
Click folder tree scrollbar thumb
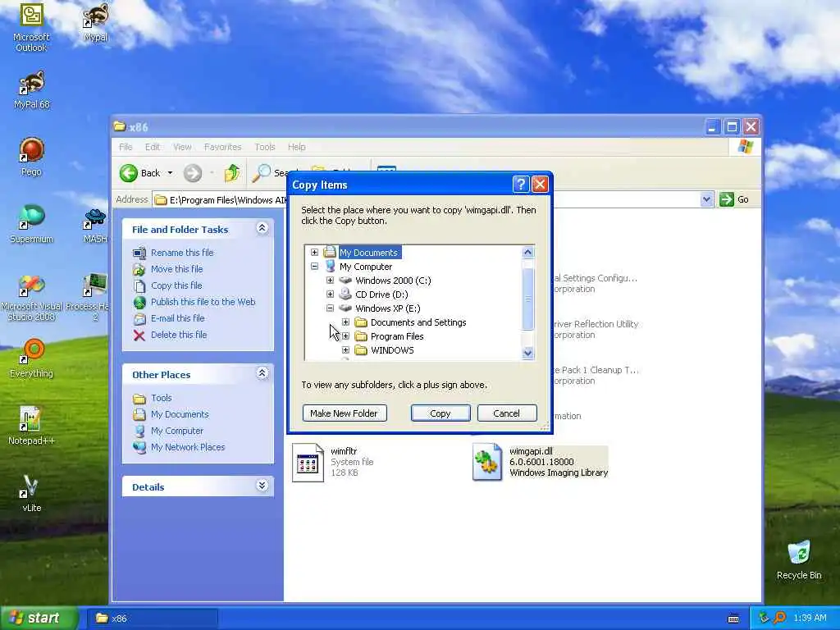(527, 299)
